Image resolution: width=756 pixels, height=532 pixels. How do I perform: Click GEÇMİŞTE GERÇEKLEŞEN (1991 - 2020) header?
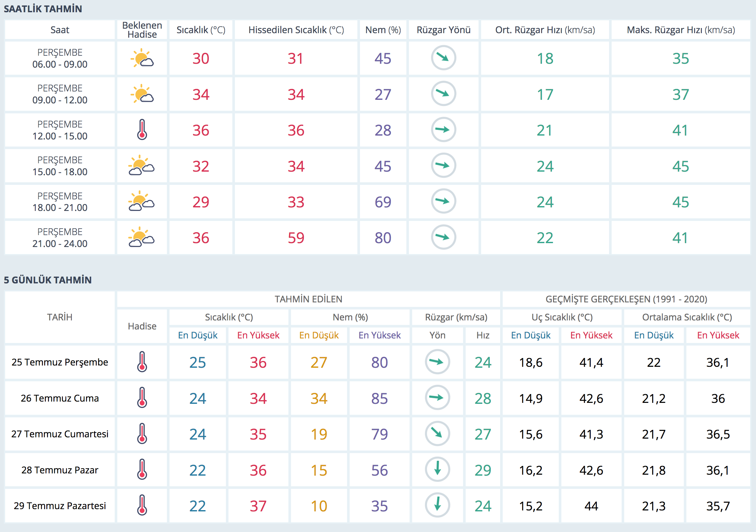626,299
